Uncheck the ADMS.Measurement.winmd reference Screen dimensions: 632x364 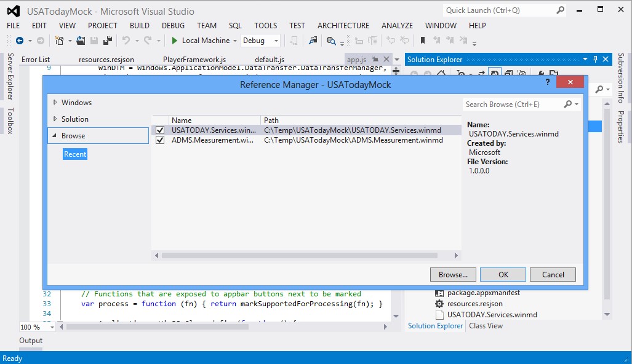pyautogui.click(x=160, y=140)
